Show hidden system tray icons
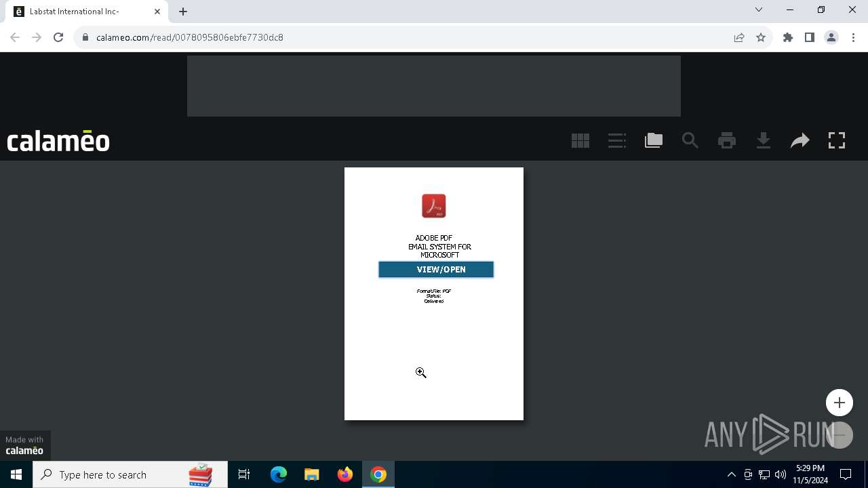Viewport: 868px width, 488px height. [x=731, y=474]
